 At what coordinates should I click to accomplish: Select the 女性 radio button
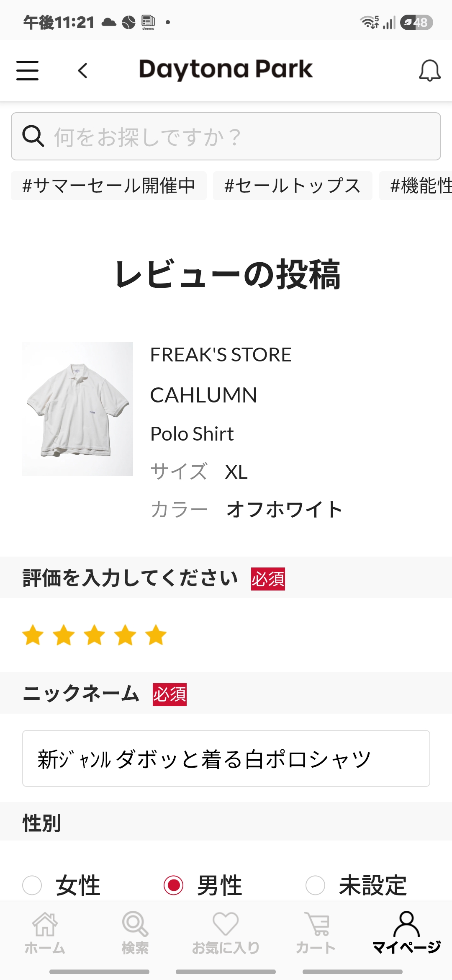(32, 885)
